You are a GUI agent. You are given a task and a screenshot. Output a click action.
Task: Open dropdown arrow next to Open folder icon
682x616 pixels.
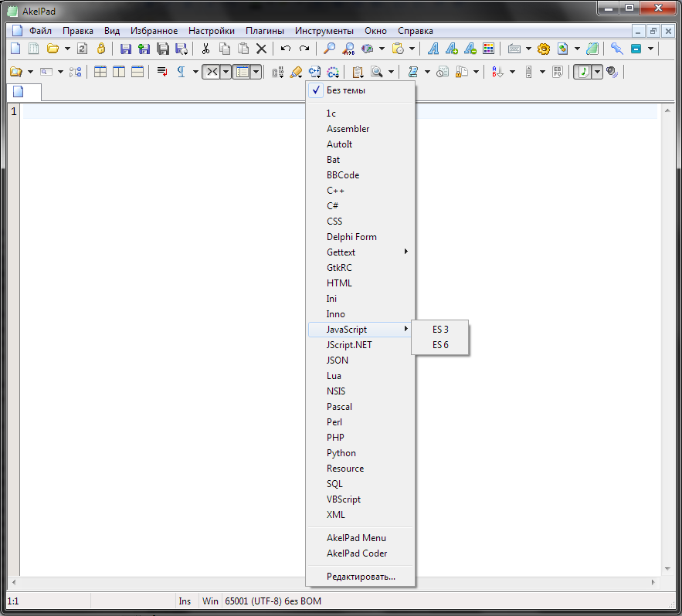67,49
